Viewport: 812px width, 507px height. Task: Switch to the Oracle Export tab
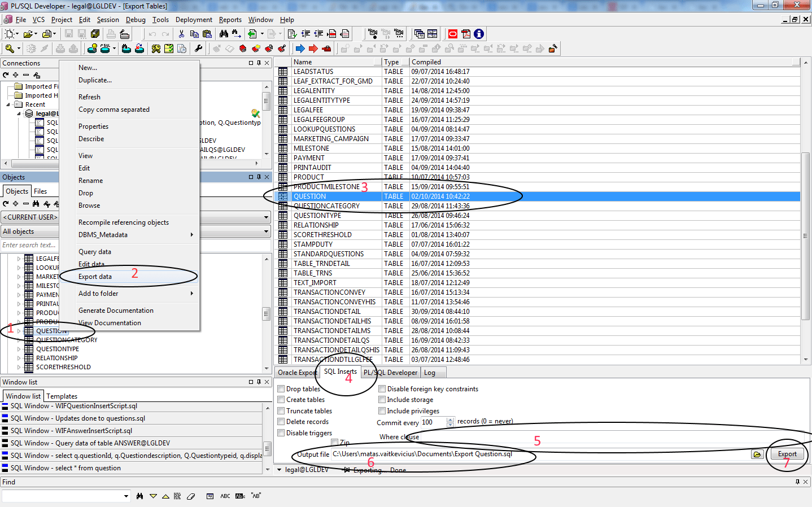[x=298, y=372]
